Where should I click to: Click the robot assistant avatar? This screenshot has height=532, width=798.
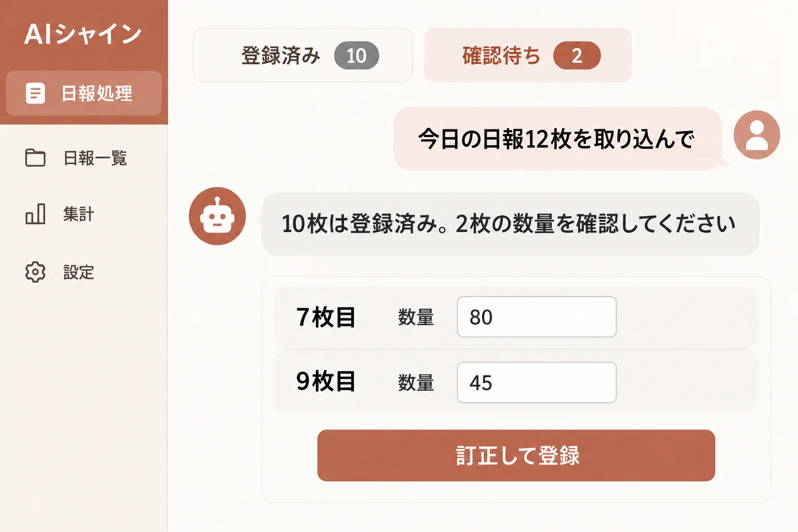pos(217,216)
